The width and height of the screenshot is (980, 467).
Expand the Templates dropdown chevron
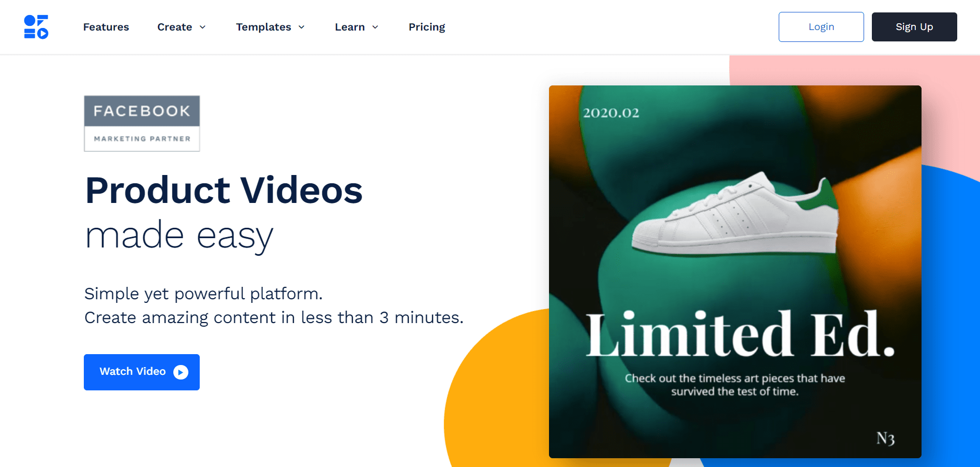coord(301,27)
